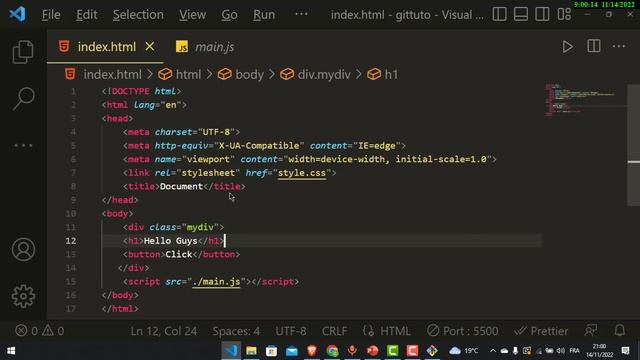The height and width of the screenshot is (360, 640).
Task: Follow the ./main.js link on line 15
Action: pyautogui.click(x=216, y=281)
